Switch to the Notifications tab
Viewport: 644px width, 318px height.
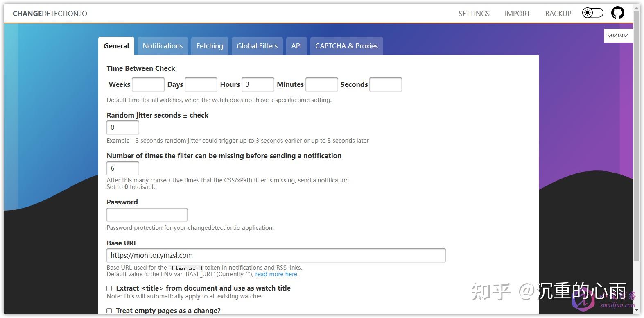point(163,46)
